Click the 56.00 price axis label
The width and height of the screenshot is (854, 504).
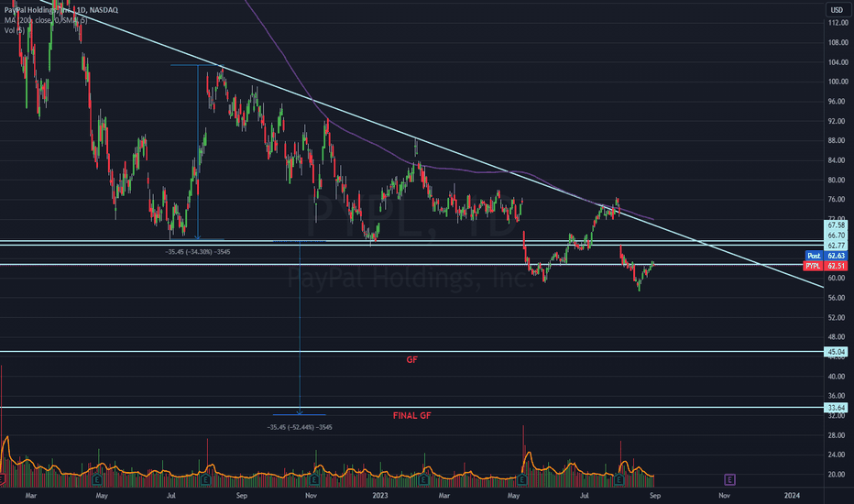(x=836, y=298)
